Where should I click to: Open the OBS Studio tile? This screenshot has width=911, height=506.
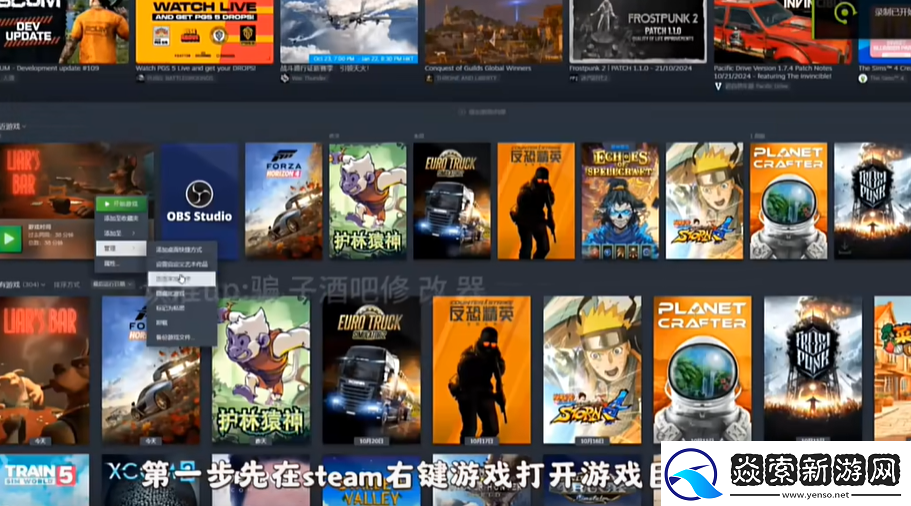(200, 200)
